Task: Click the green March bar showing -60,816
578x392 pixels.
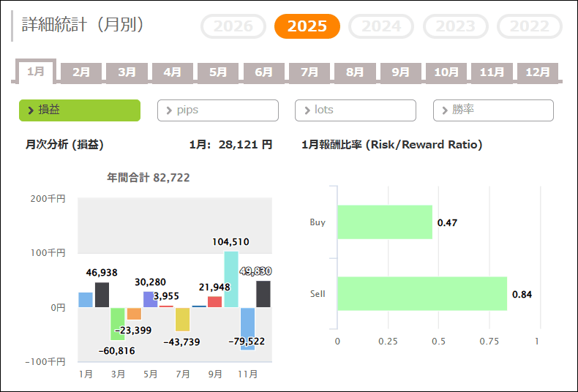Action: tap(118, 323)
